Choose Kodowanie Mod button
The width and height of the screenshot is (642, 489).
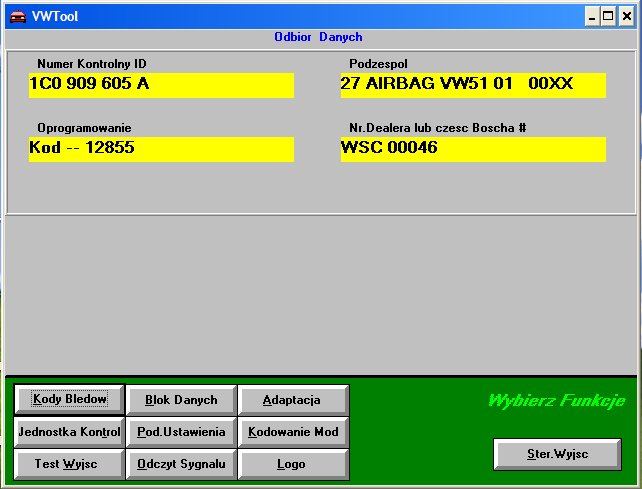(x=293, y=432)
